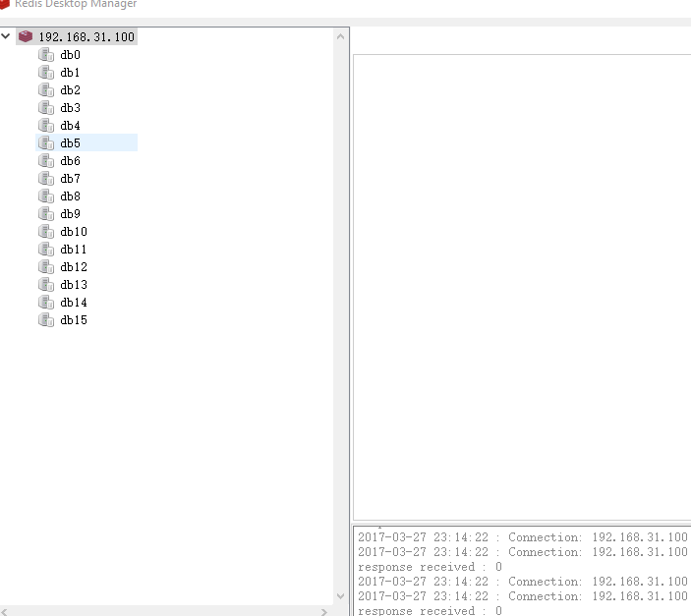Click the horizontal scrollbar left arrow
The image size is (691, 616).
[x=4, y=612]
